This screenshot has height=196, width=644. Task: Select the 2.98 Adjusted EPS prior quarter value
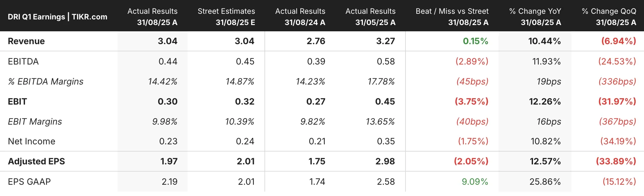(385, 161)
